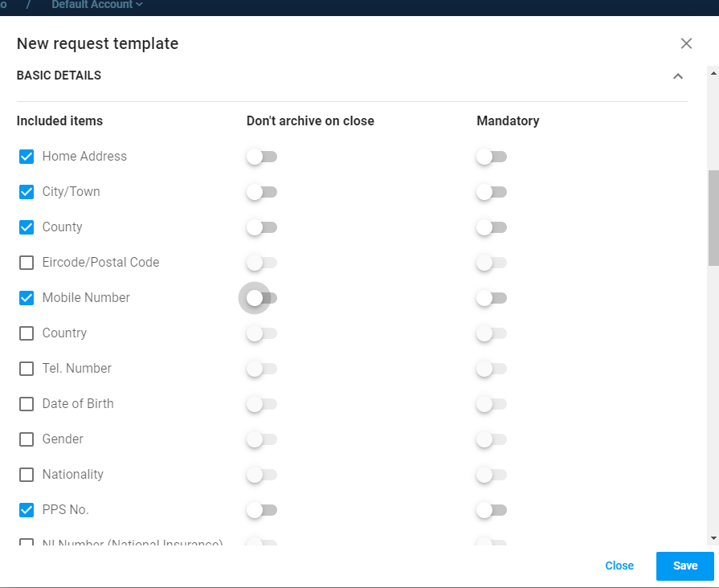
Task: Open the Default Account dropdown
Action: click(97, 5)
